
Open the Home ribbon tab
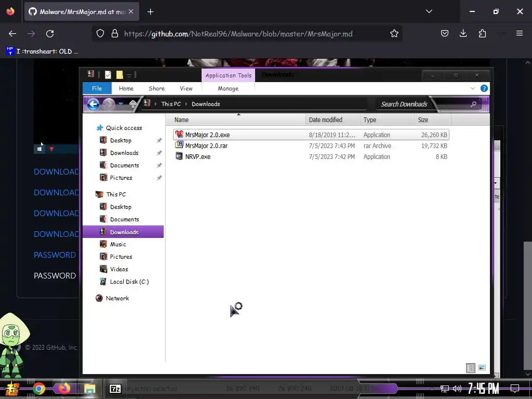(x=126, y=88)
